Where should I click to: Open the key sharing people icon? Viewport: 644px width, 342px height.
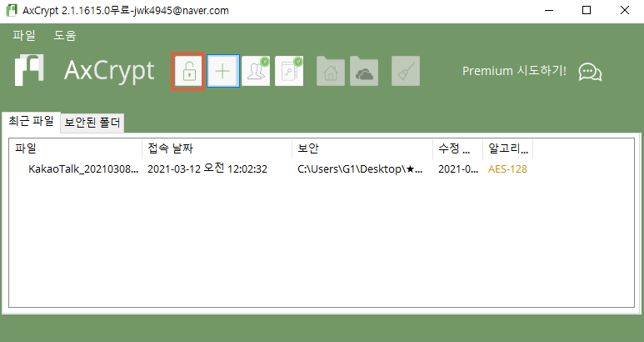click(256, 71)
